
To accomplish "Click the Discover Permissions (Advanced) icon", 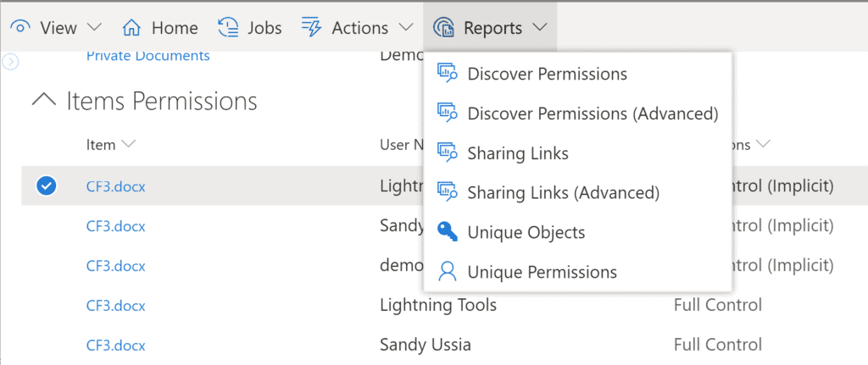I will tap(447, 113).
